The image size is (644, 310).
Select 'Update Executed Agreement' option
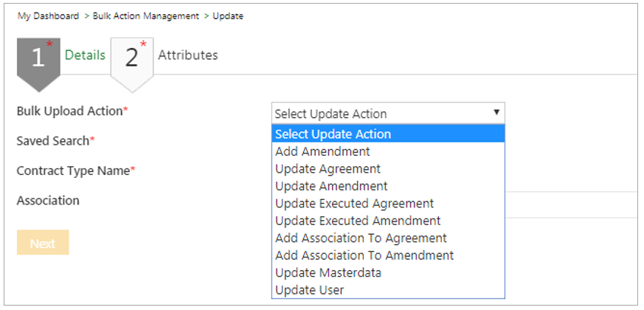click(354, 203)
